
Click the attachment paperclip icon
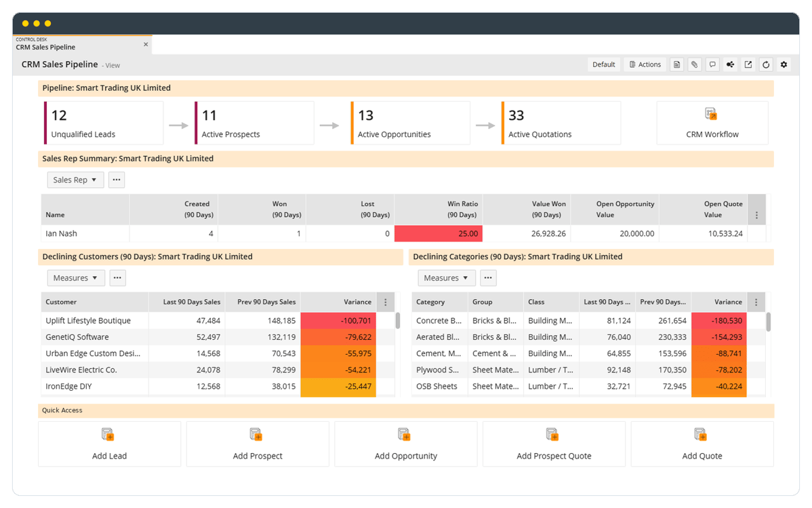click(695, 65)
